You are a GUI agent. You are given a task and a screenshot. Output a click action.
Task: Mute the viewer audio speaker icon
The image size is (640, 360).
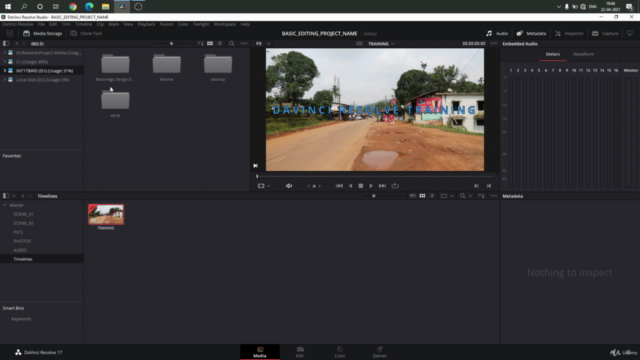[289, 186]
